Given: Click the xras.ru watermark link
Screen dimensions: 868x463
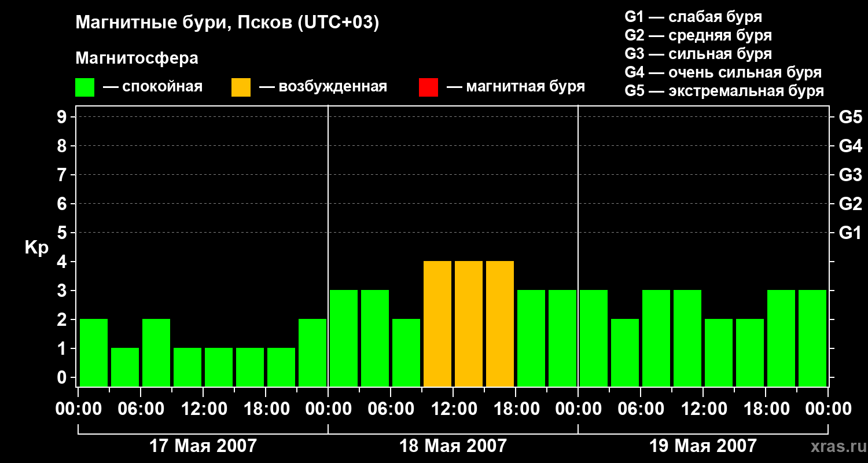Looking at the screenshot, I should point(835,446).
